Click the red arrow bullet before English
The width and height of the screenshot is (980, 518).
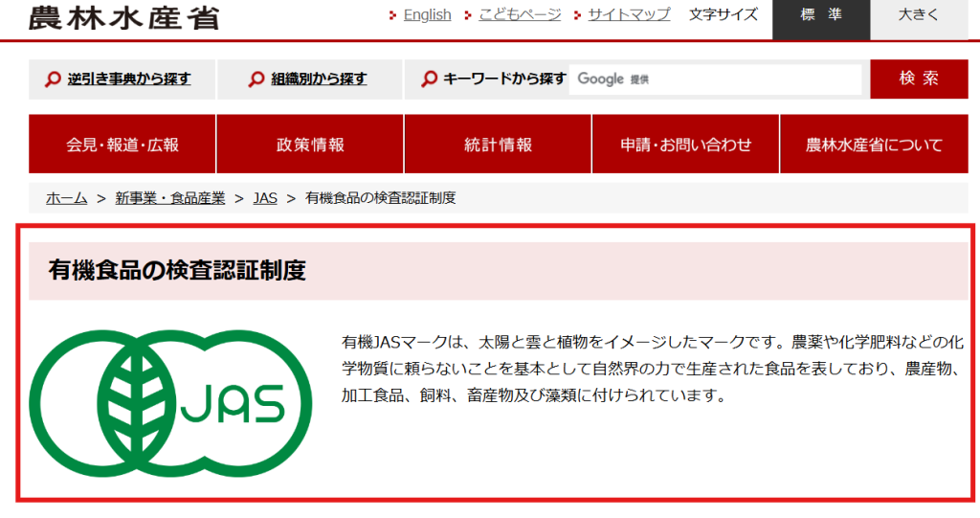392,15
